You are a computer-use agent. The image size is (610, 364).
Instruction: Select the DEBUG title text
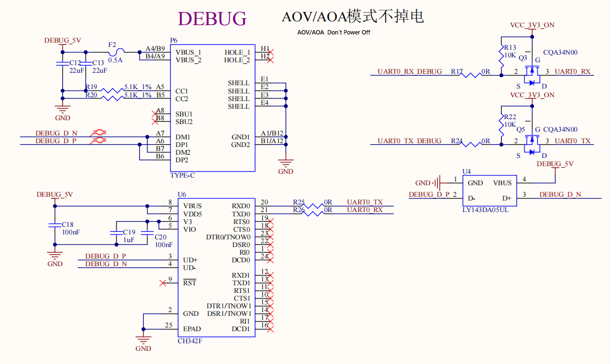point(212,19)
